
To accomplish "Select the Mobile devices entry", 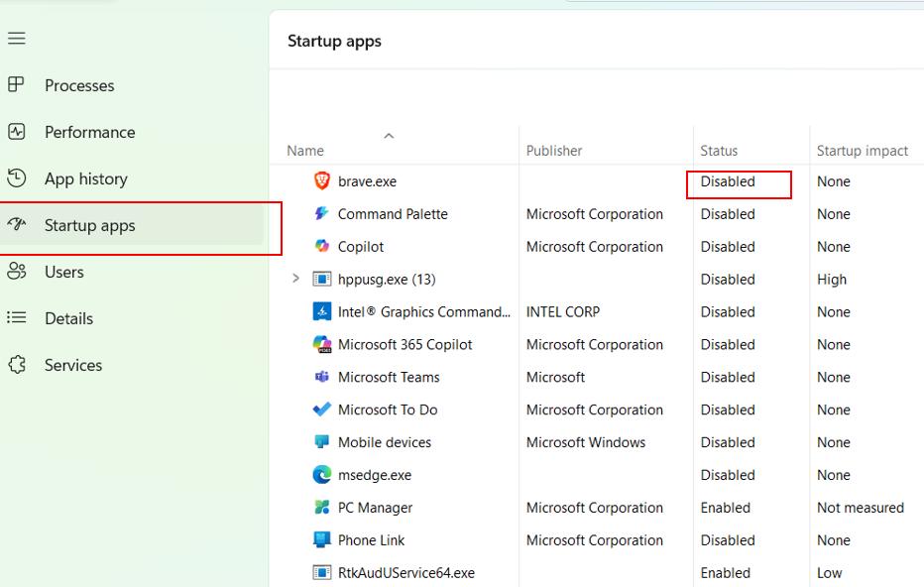I will point(385,442).
